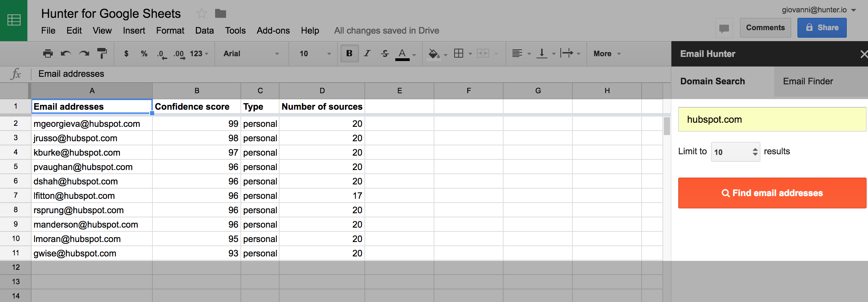Viewport: 868px width, 302px height.
Task: Click the merge cells icon
Action: 483,53
